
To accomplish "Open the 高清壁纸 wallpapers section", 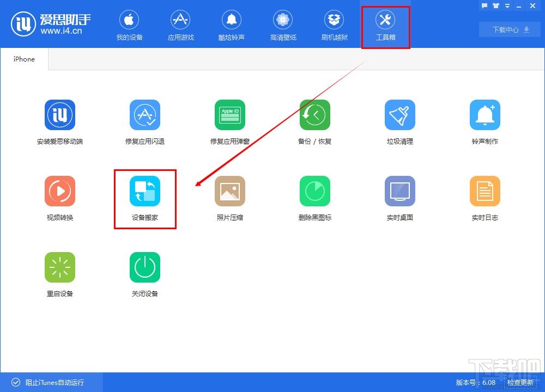I will (x=283, y=26).
